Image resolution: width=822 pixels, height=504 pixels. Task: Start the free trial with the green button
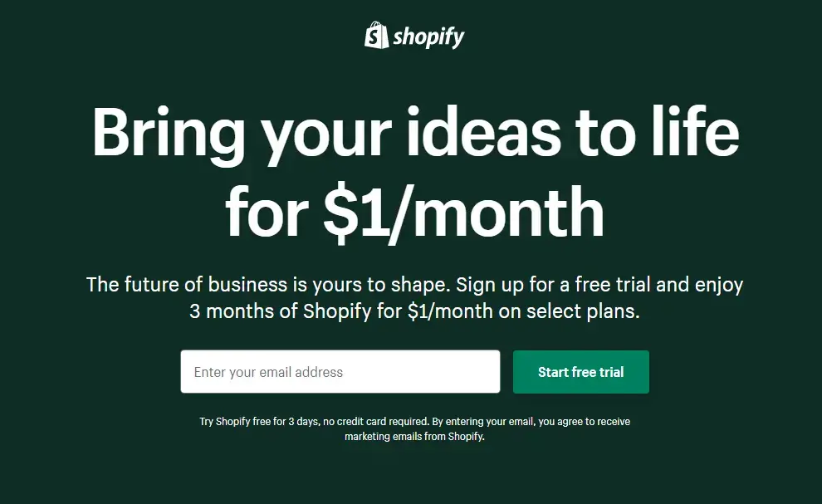point(581,371)
